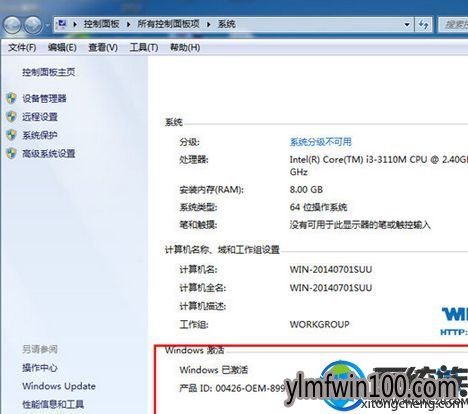Viewport: 468px width, 414px height.
Task: Click the shield icon beside 远程设置
Action: tap(11, 117)
